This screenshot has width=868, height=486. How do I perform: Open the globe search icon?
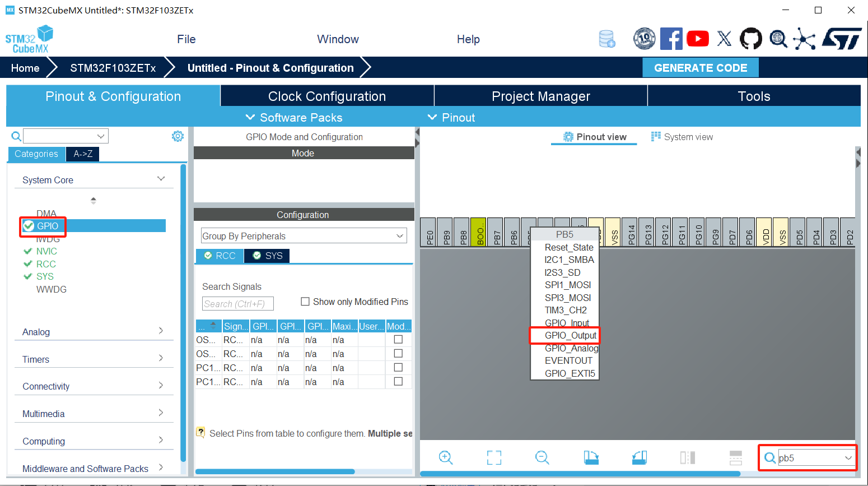pyautogui.click(x=778, y=39)
